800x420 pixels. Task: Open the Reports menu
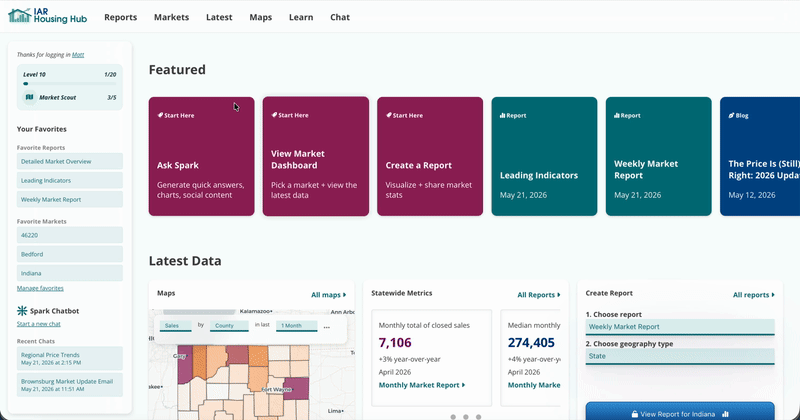120,17
